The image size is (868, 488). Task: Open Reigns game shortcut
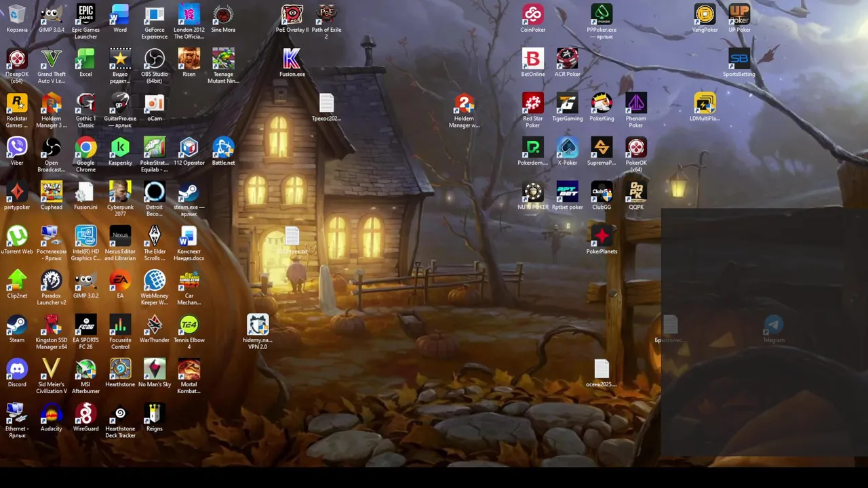tap(155, 418)
